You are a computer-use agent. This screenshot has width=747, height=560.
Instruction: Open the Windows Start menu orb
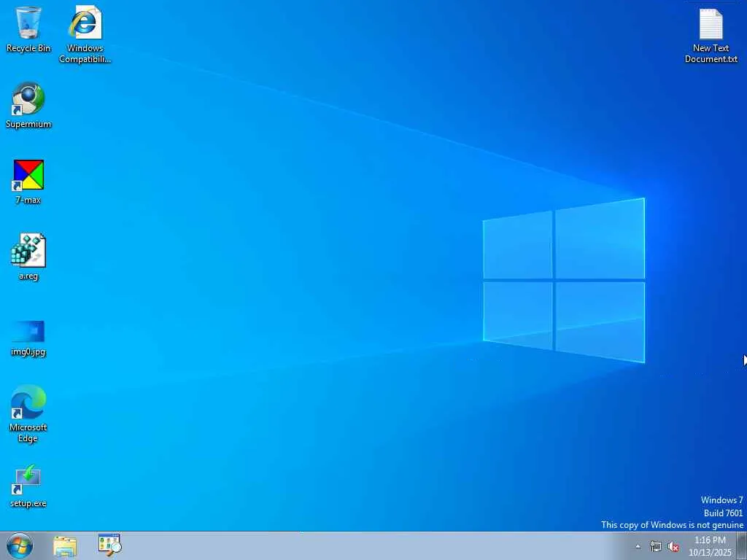pyautogui.click(x=20, y=545)
